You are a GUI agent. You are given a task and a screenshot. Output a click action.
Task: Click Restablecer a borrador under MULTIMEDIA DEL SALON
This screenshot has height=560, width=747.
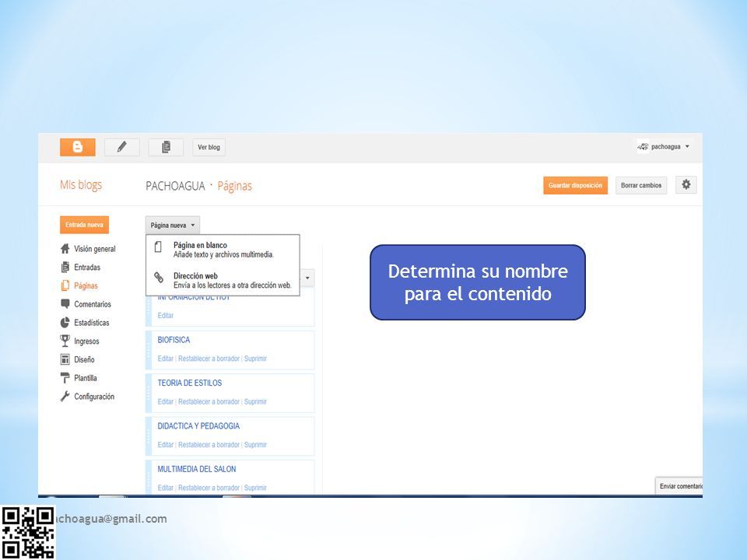coord(209,488)
